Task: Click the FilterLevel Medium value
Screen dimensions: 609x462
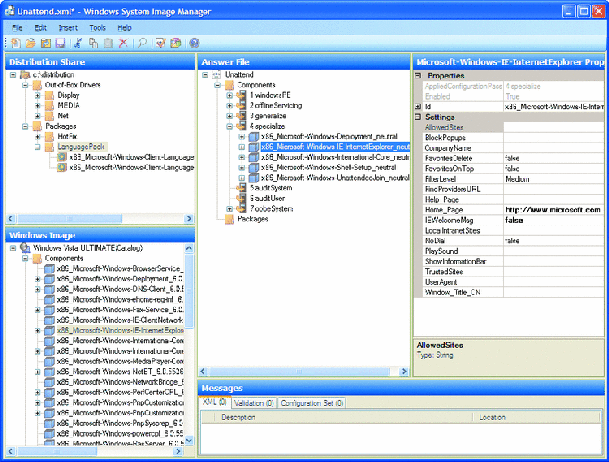Action: click(x=554, y=179)
